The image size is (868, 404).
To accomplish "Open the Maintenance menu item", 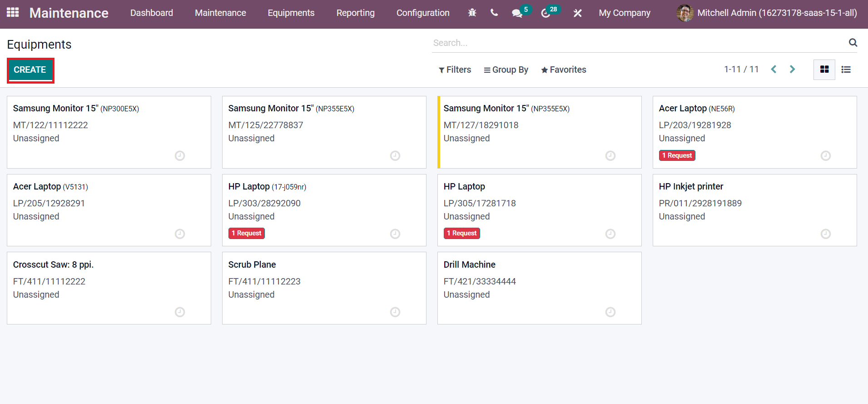I will point(220,13).
